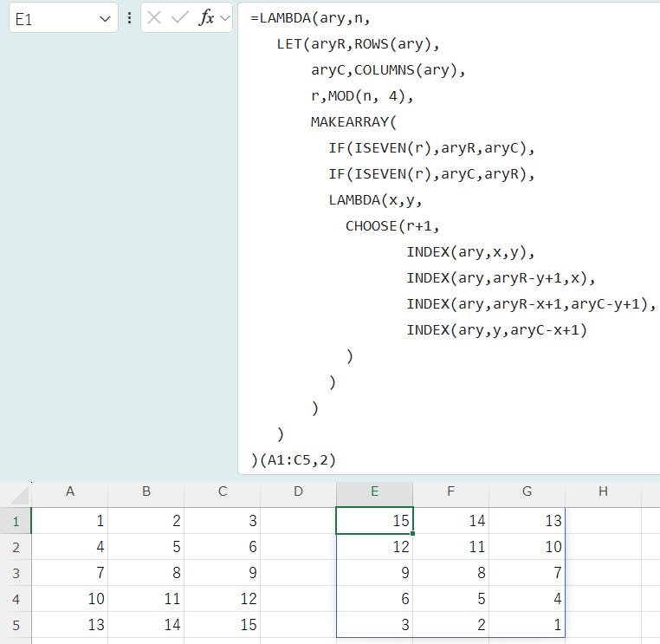Select cell G5 at the spill range end
Viewport: 660px width, 644px height.
point(527,625)
